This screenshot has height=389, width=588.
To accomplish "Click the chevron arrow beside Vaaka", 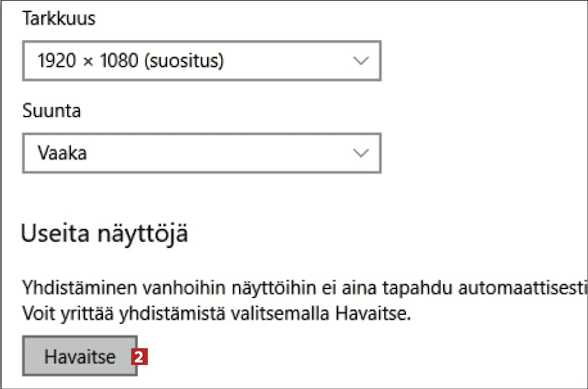I will tap(361, 153).
